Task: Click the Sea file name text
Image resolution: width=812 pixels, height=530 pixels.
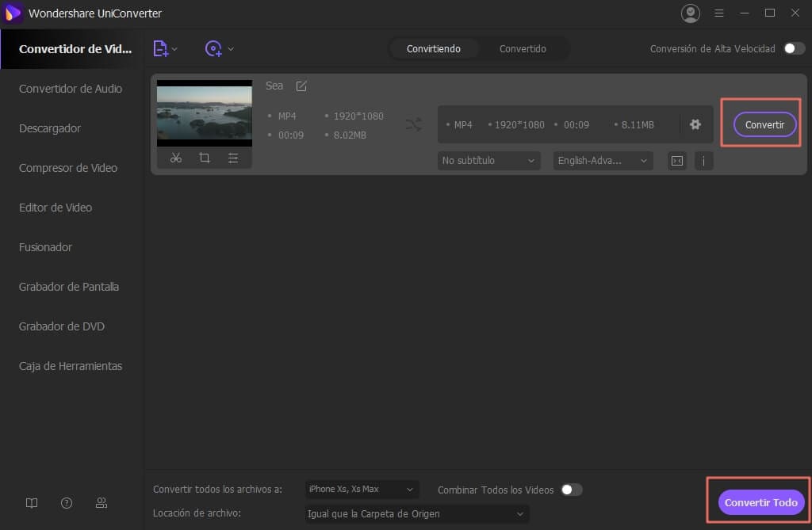Action: [274, 86]
